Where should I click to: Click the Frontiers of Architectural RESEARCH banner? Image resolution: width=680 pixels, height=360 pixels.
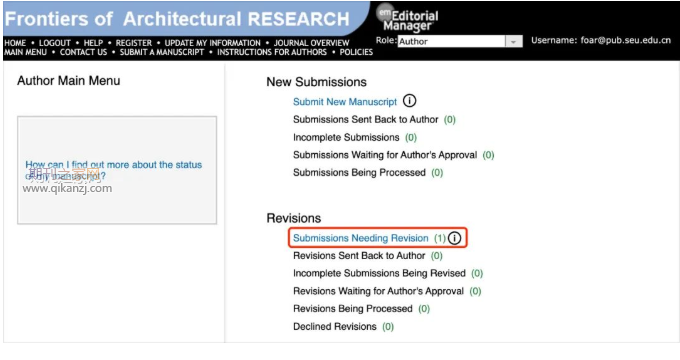(x=177, y=19)
